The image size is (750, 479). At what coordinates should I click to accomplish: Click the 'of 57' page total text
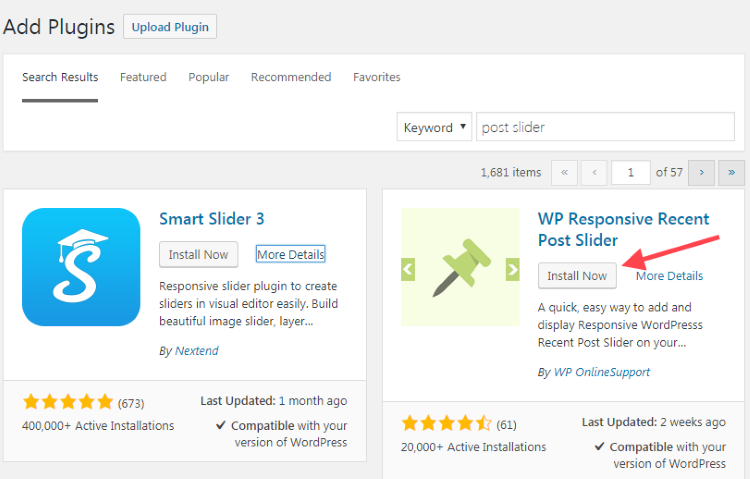click(669, 172)
